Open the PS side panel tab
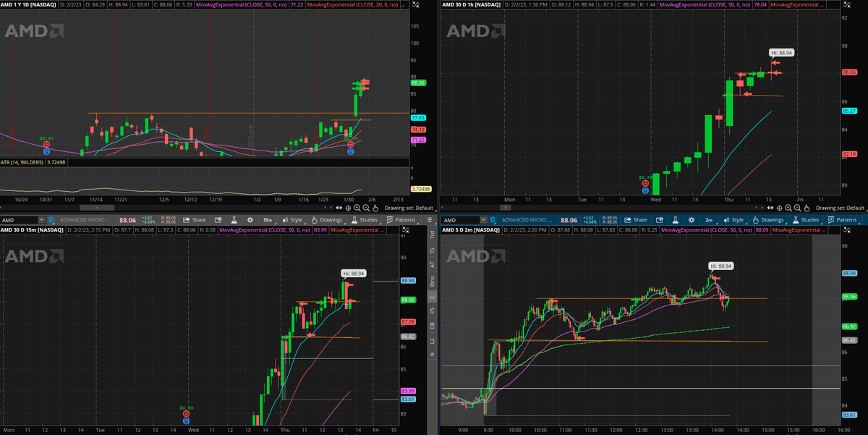 pyautogui.click(x=433, y=309)
